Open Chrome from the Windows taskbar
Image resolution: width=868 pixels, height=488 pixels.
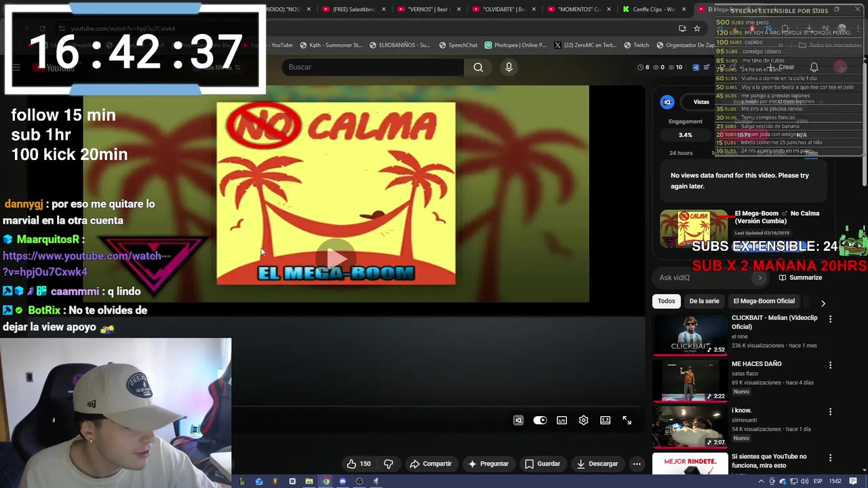325,481
